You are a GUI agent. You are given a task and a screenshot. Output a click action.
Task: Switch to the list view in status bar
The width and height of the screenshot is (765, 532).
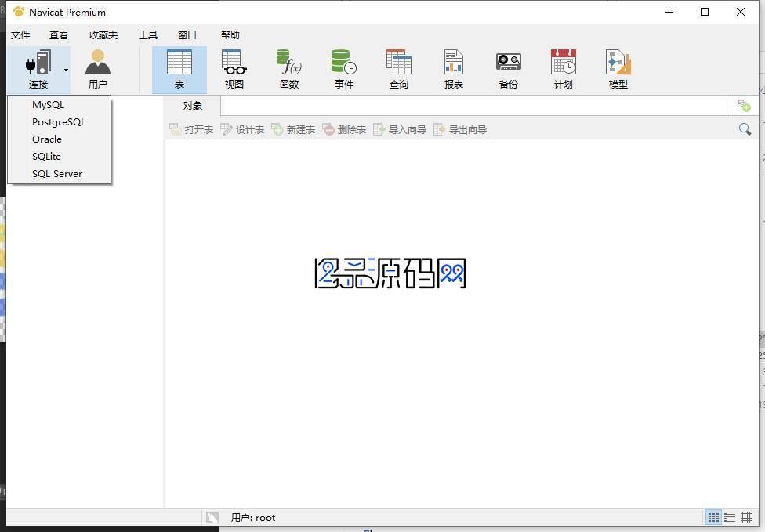point(730,517)
